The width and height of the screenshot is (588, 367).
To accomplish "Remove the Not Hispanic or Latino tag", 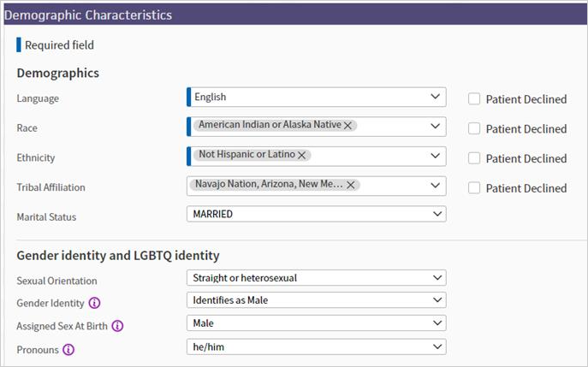I will [301, 156].
